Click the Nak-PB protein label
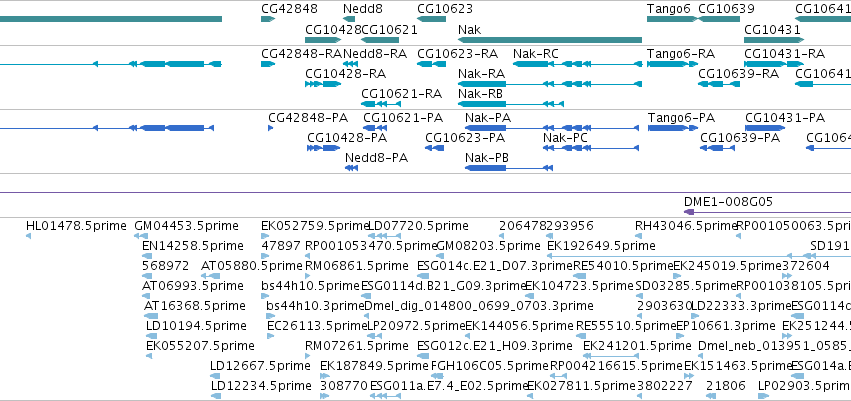Viewport: 851px width, 401px height. point(487,158)
